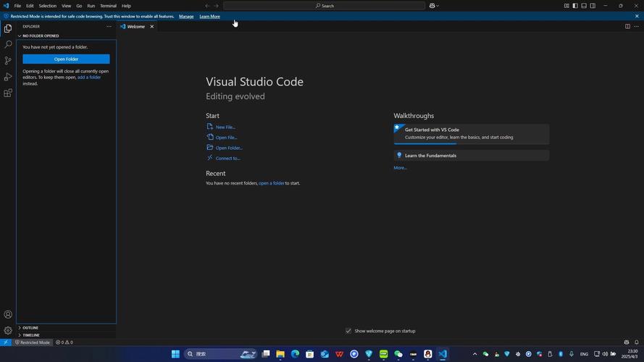This screenshot has height=362, width=644.
Task: Open Get Started with VS Code walkthrough
Action: pos(472,134)
